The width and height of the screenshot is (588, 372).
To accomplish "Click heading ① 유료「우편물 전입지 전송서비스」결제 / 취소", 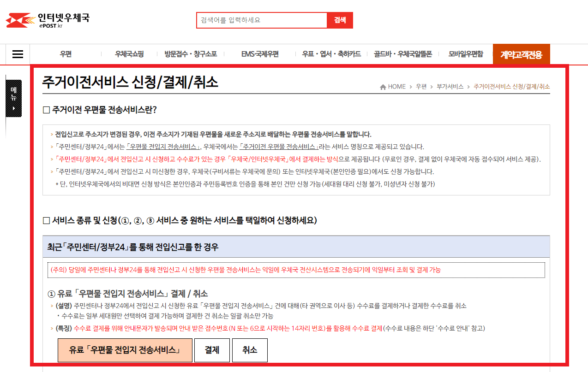I will click(x=128, y=294).
